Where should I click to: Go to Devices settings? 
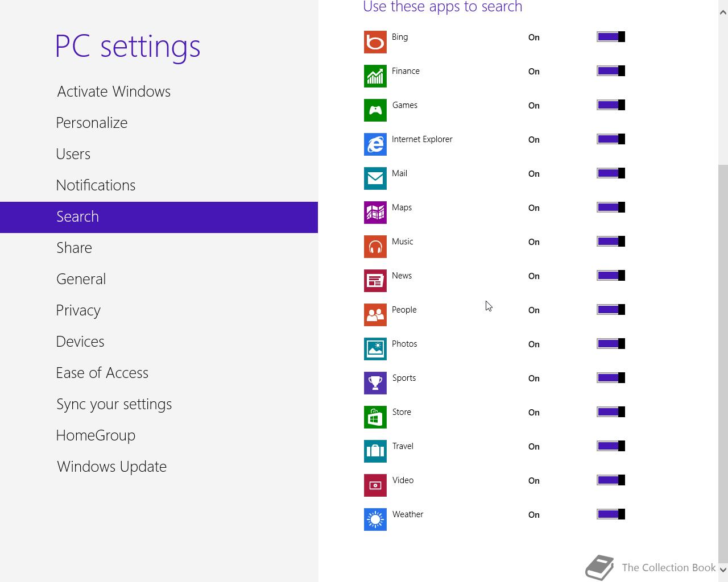tap(159, 342)
